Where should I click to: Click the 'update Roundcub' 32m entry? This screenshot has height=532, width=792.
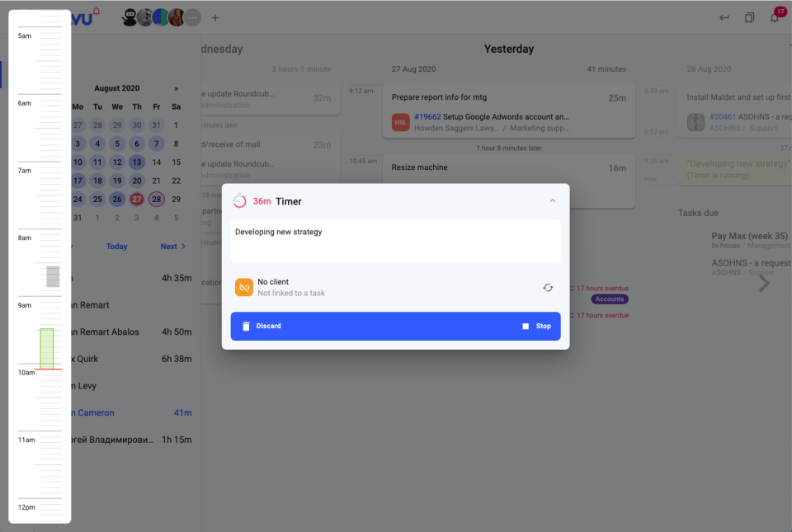(270, 99)
